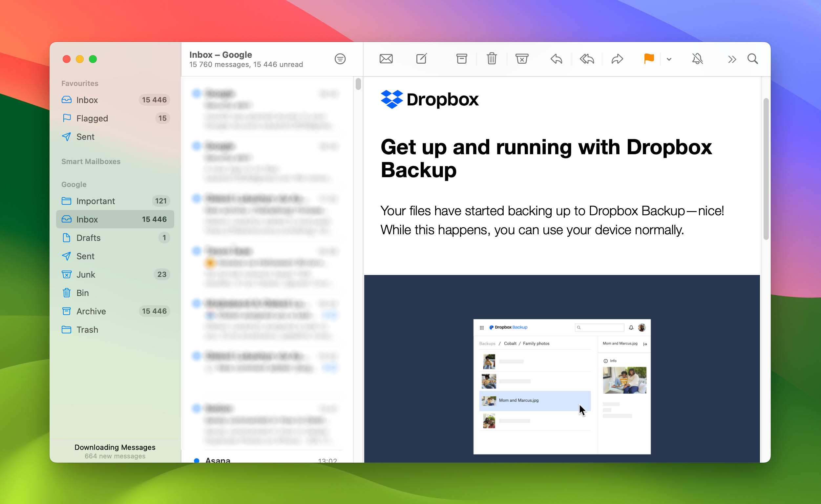Click the Junk count badge 23
This screenshot has height=504, width=821.
162,274
